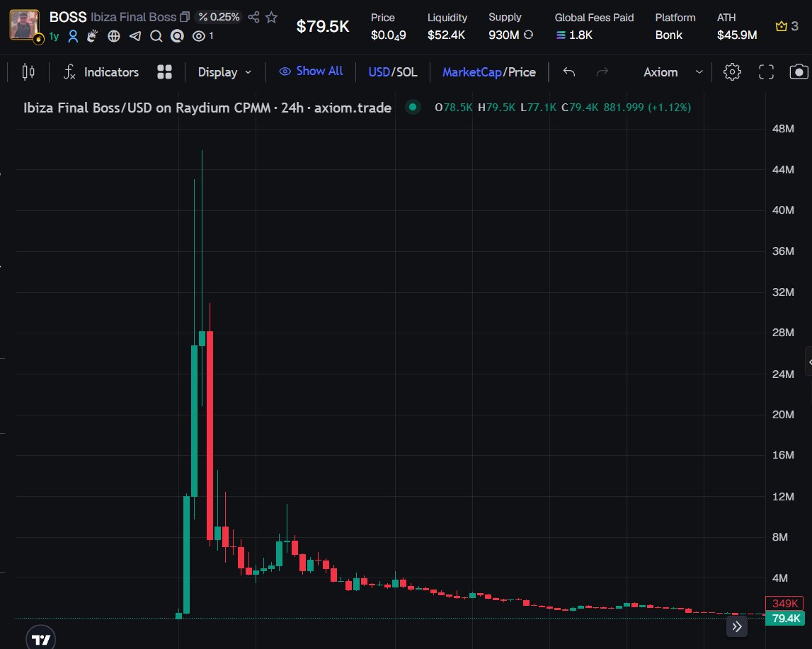Click the H79.5K high value in legend
The height and width of the screenshot is (649, 812).
[x=497, y=107]
